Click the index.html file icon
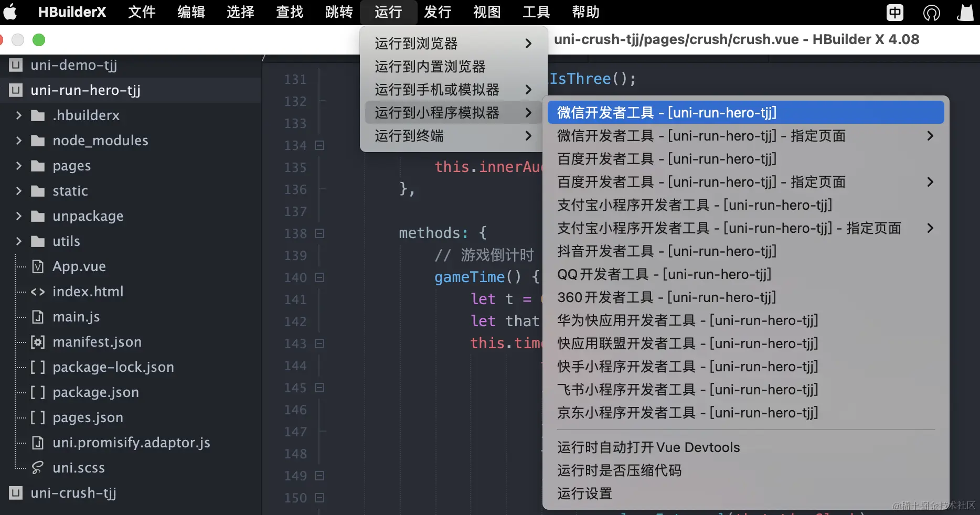 (38, 292)
